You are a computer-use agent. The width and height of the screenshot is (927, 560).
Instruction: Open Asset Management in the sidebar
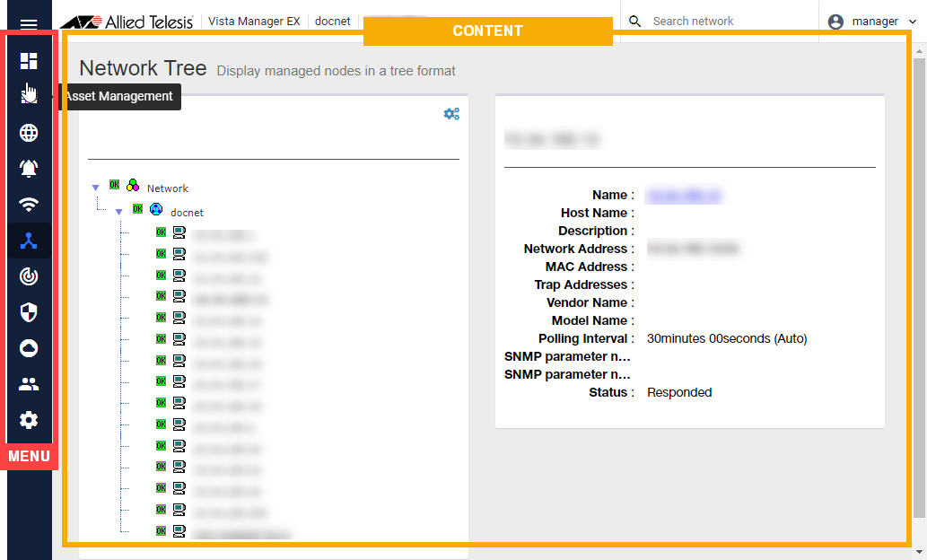click(x=29, y=96)
